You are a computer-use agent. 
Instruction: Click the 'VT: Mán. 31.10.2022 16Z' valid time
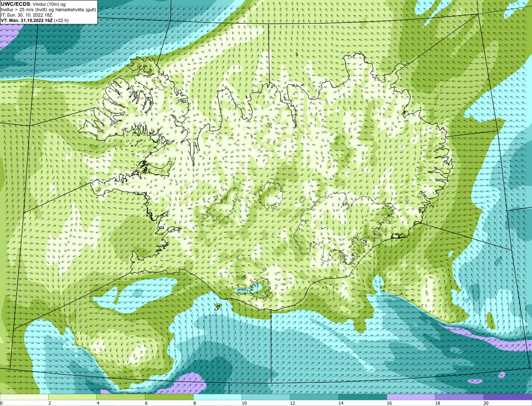point(27,20)
